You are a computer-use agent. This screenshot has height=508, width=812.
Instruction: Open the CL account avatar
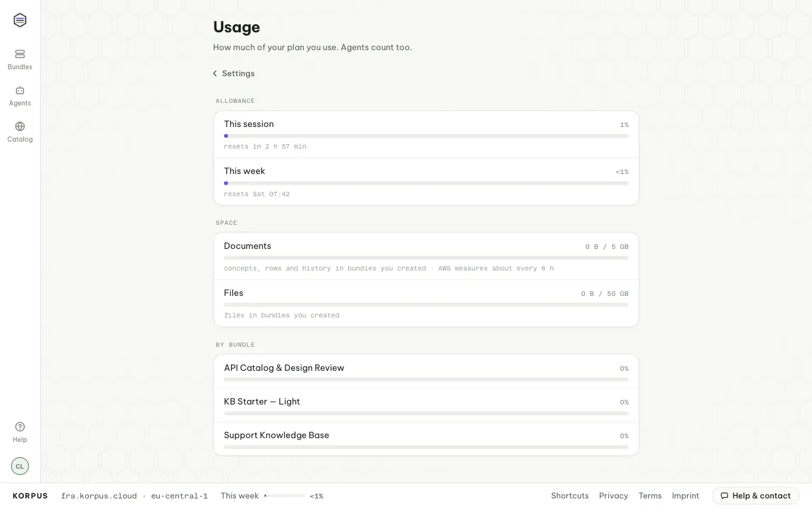click(20, 466)
